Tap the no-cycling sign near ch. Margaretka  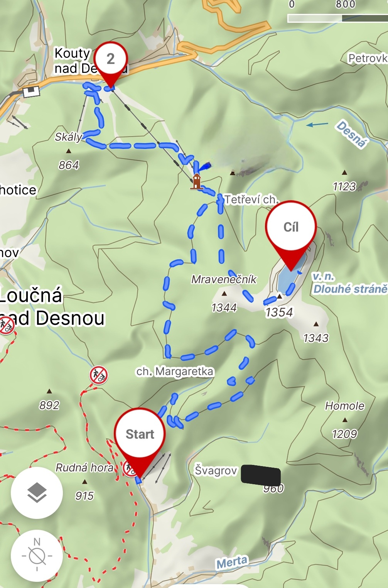coord(99,375)
